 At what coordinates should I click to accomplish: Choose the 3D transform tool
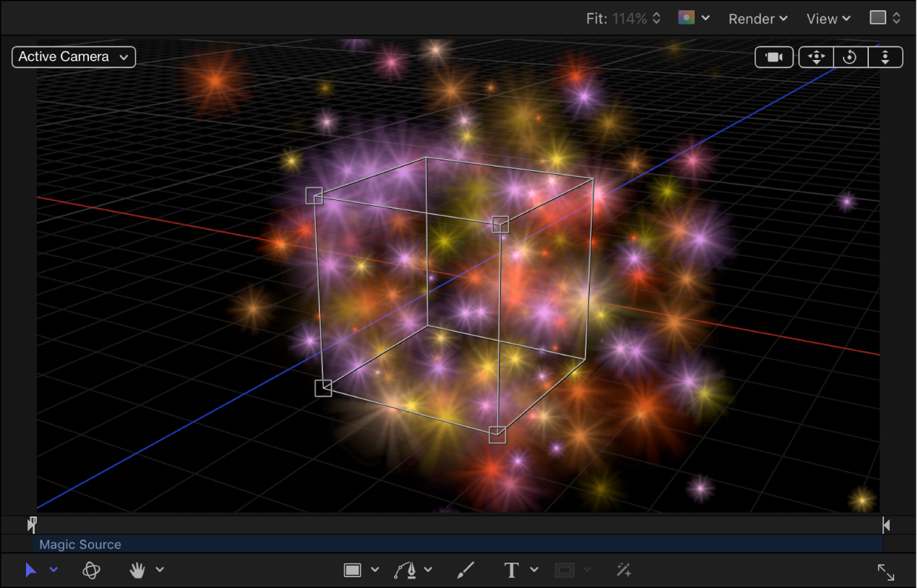(x=90, y=570)
